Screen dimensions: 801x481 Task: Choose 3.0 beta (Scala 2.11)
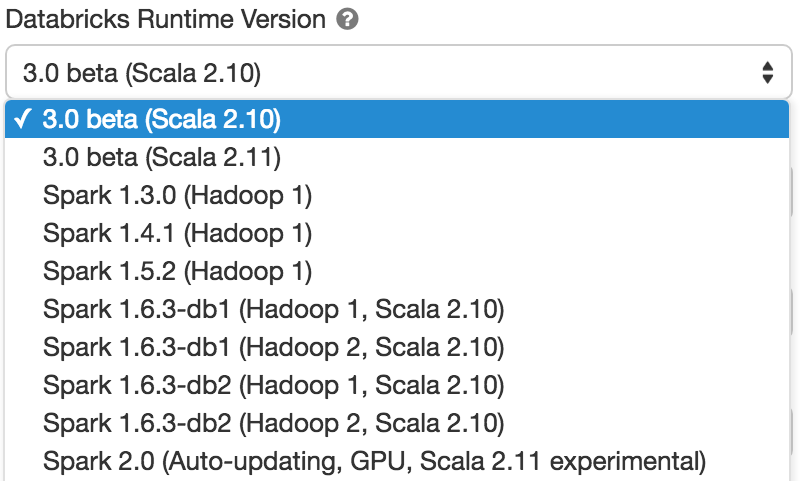pyautogui.click(x=162, y=157)
